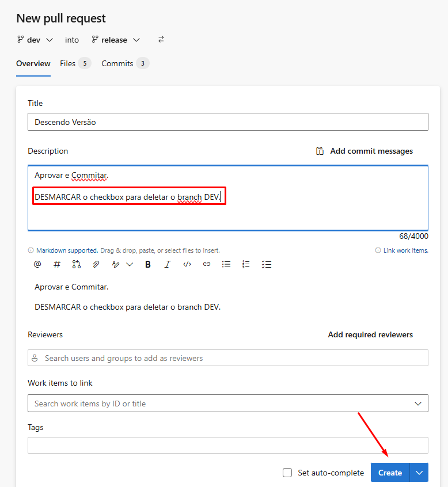Image resolution: width=448 pixels, height=487 pixels.
Task: Click the attach file paperclip icon
Action: pyautogui.click(x=96, y=264)
